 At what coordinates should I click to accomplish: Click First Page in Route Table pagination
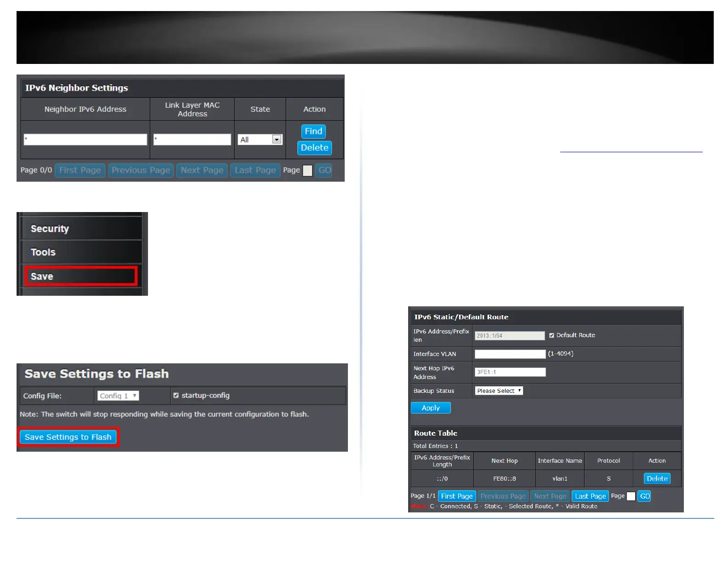pyautogui.click(x=457, y=496)
